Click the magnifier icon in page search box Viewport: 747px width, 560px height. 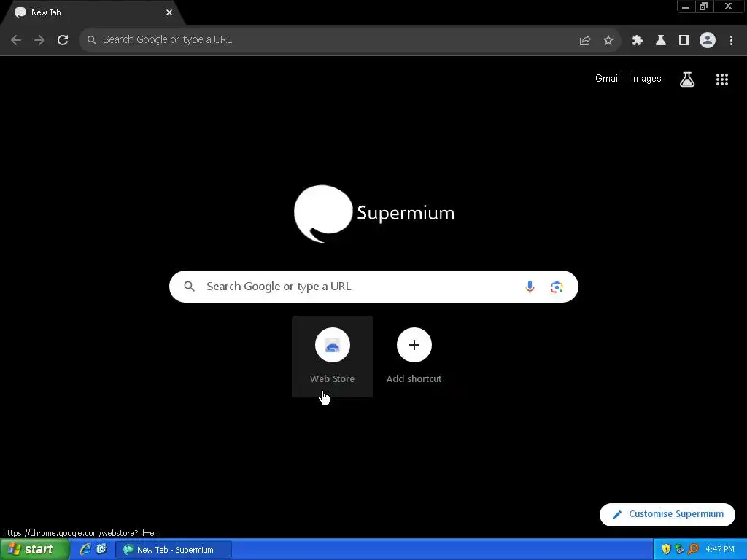189,286
